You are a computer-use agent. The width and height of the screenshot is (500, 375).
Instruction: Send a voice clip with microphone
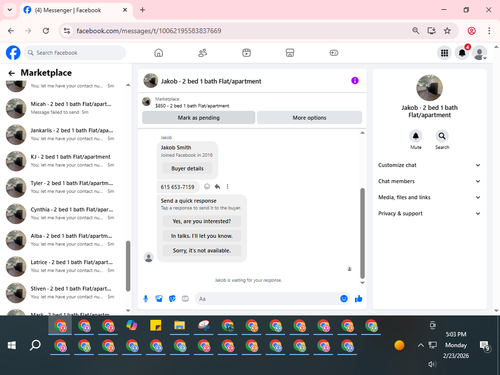(x=146, y=299)
